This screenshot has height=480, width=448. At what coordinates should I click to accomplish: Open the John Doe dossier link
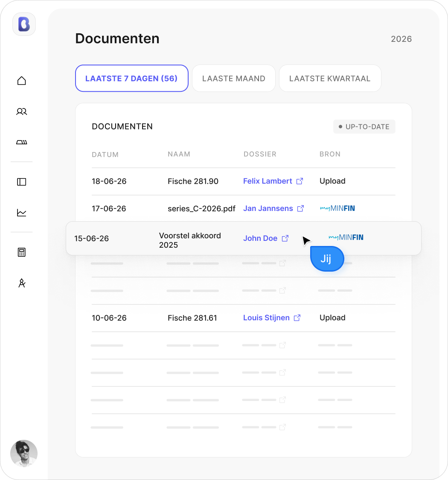260,238
